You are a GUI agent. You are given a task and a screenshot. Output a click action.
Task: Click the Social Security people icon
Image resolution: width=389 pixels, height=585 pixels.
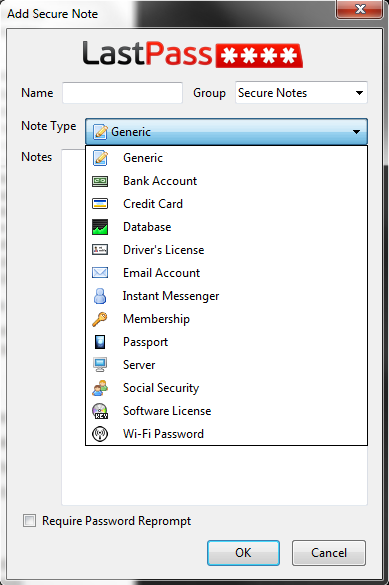[100, 388]
